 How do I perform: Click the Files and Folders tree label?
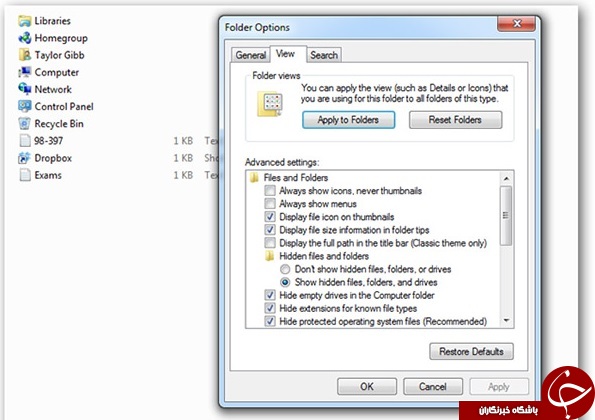[296, 178]
